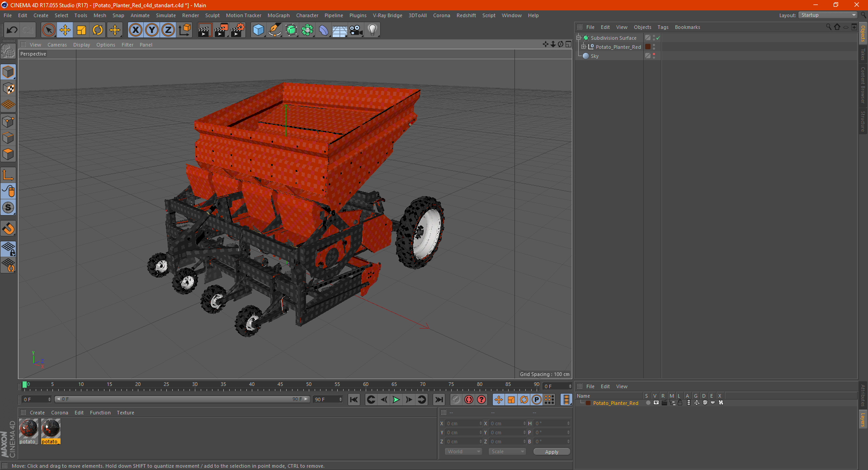This screenshot has height=470, width=868.
Task: Open the Simulate menu
Action: pyautogui.click(x=166, y=15)
